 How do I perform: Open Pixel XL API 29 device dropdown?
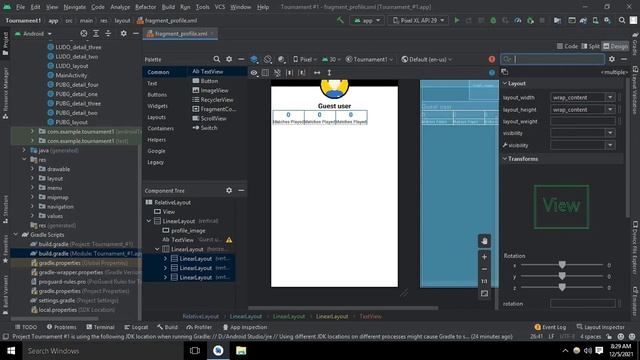(418, 20)
